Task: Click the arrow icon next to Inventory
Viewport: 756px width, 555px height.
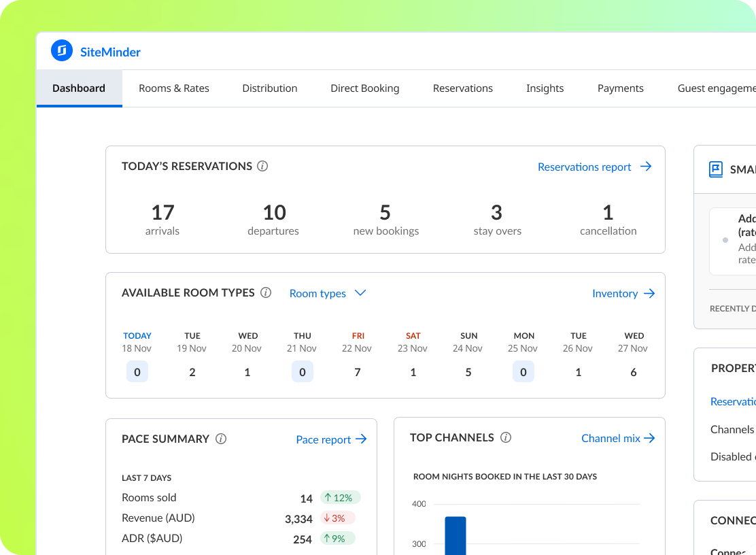Action: click(x=649, y=294)
